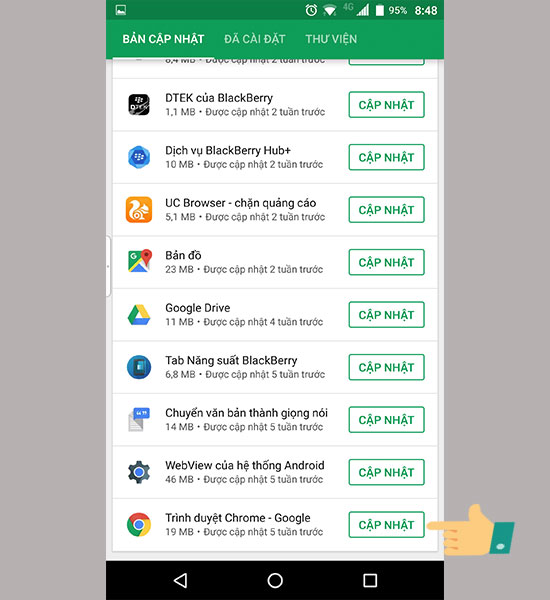Screen dimensions: 550x600
Task: Update Trình duyệt Chrome with CẬP NHẬT
Action: pos(387,525)
